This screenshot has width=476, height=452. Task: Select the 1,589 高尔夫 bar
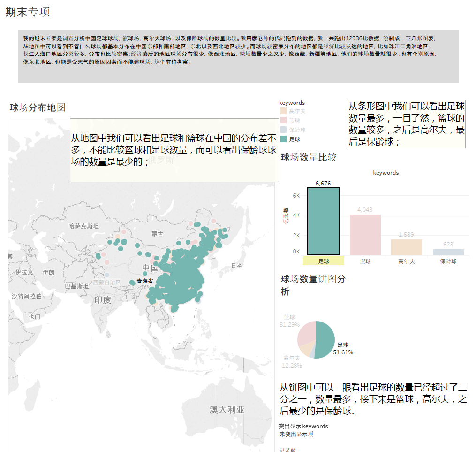[407, 247]
